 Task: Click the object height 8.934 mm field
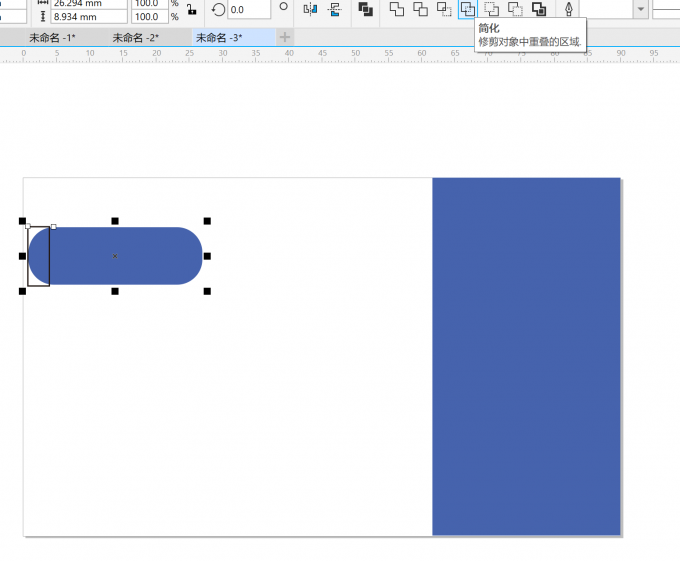88,17
